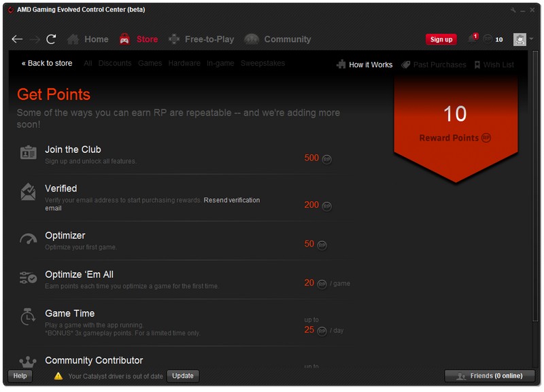Open the How it Works link
The width and height of the screenshot is (544, 392).
click(x=371, y=65)
